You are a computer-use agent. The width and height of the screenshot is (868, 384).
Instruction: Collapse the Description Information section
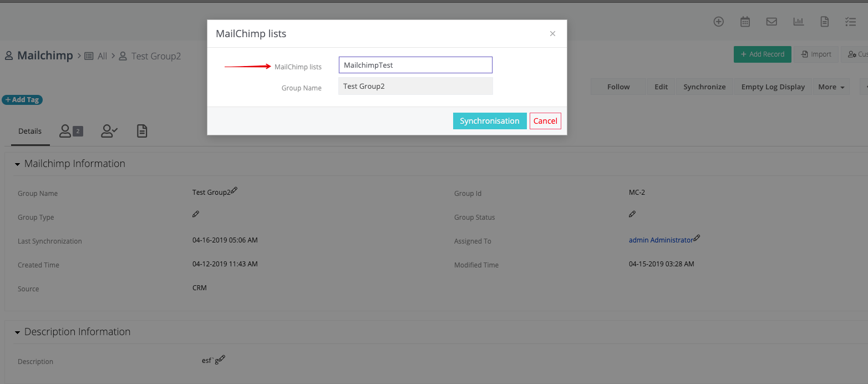point(17,331)
